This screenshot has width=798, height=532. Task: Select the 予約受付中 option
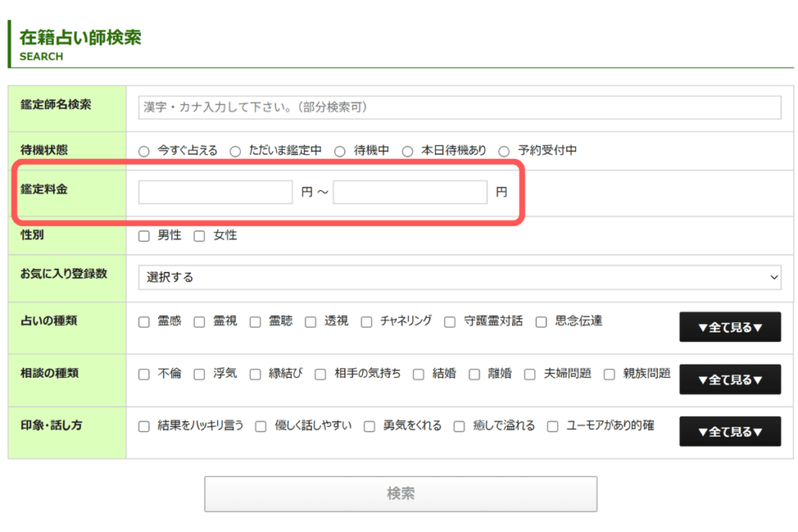click(x=505, y=150)
